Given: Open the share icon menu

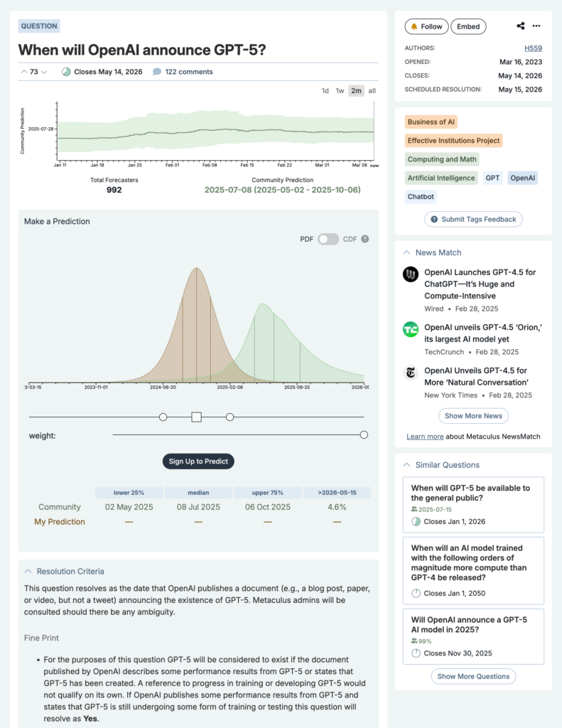Looking at the screenshot, I should (x=521, y=26).
